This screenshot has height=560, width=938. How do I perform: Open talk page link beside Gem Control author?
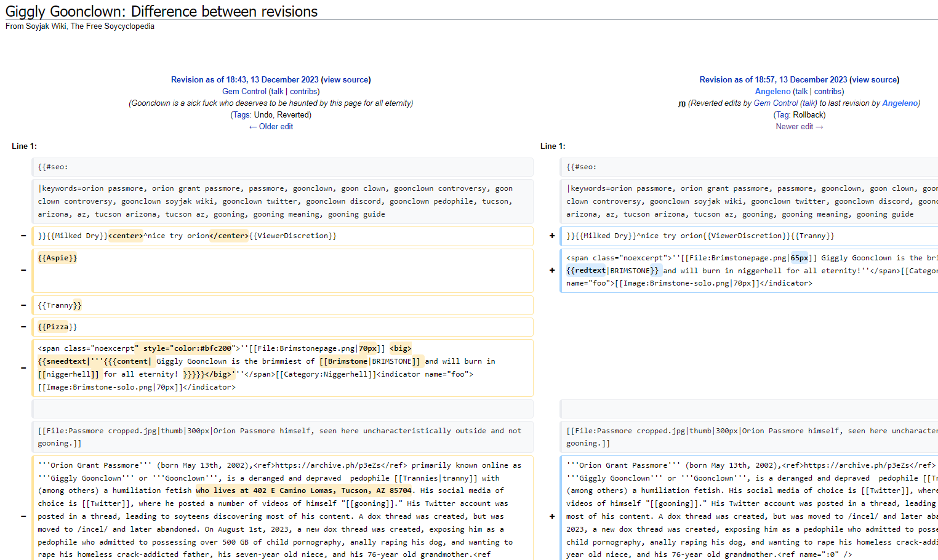(x=277, y=92)
